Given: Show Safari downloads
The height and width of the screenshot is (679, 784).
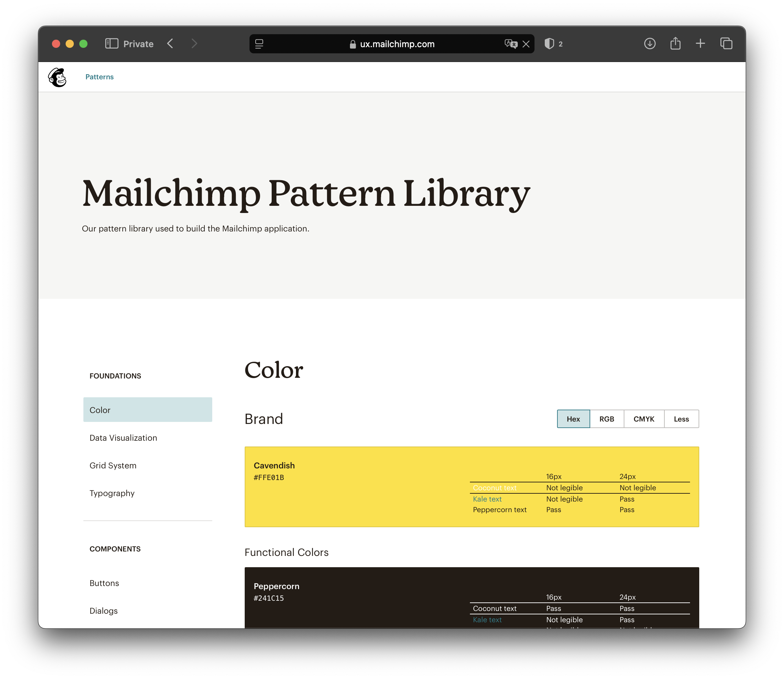Looking at the screenshot, I should [650, 43].
